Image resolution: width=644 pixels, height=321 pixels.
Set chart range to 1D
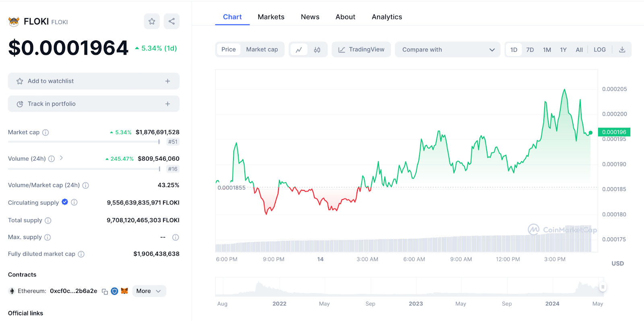pyautogui.click(x=514, y=49)
